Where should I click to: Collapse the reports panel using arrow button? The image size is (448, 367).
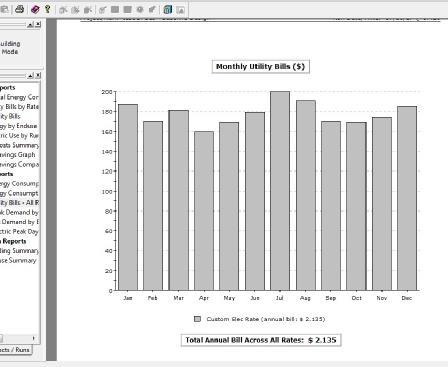pos(30,76)
